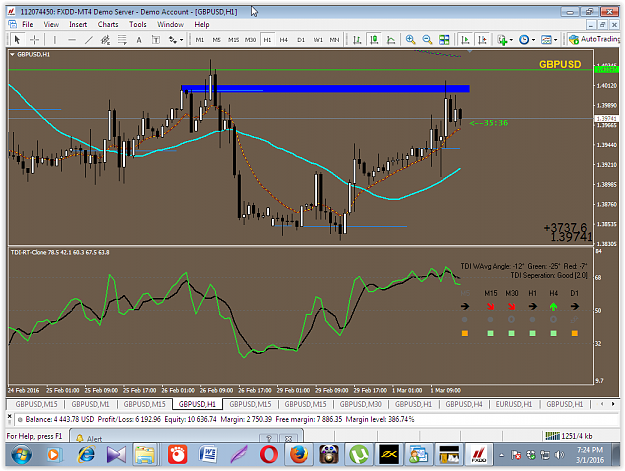
Task: Switch to the EURUSD,H1 chart tab
Action: pyautogui.click(x=514, y=404)
